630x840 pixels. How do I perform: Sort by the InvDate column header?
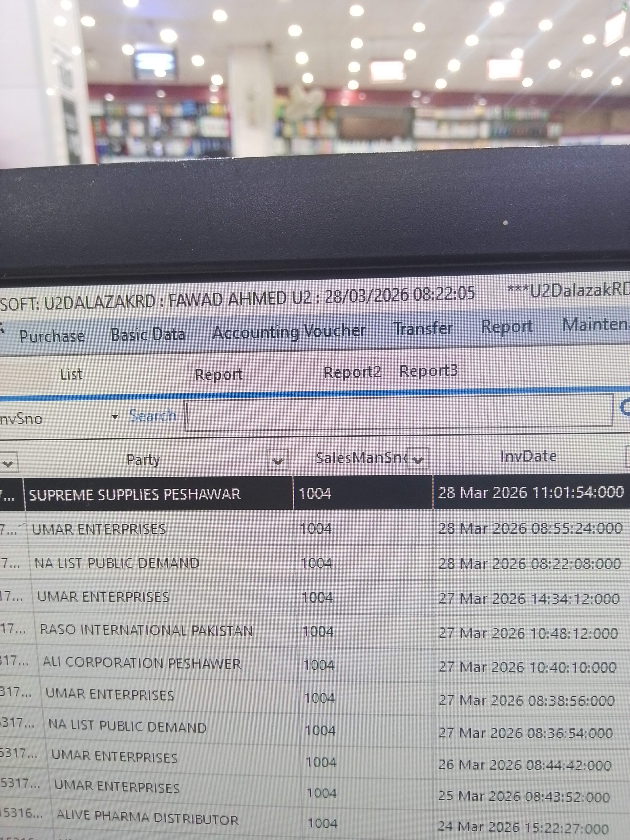(528, 456)
